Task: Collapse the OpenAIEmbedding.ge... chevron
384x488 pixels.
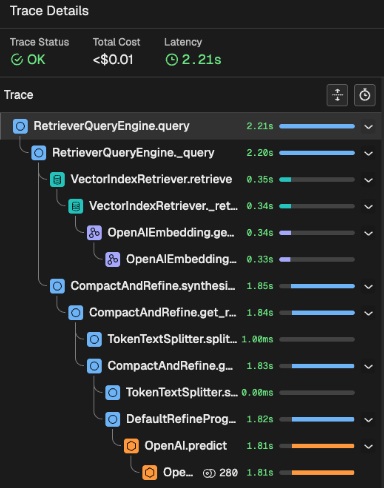Action: [x=368, y=233]
